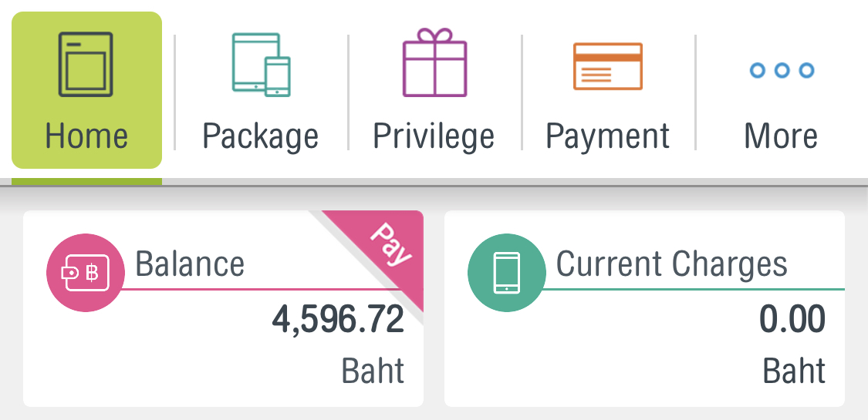868x420 pixels.
Task: Open the Payment credit card icon
Action: click(x=608, y=66)
